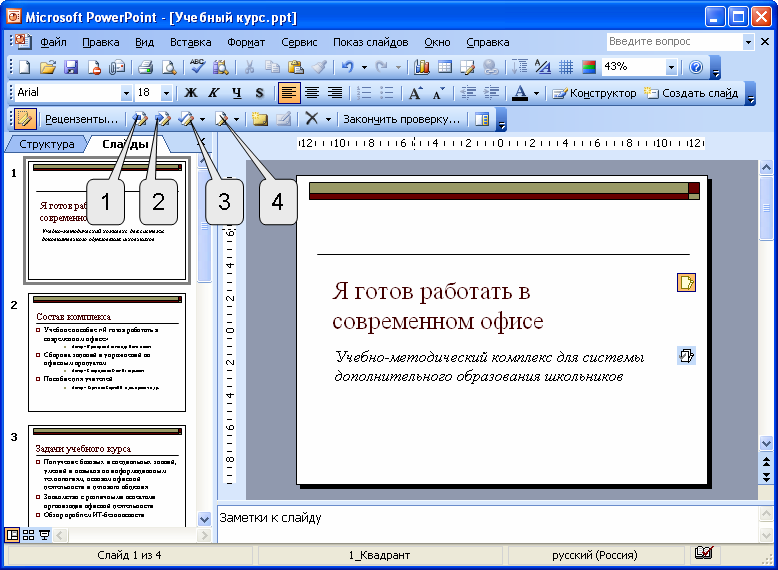This screenshot has height=570, width=778.
Task: Undo the last action
Action: tap(347, 67)
